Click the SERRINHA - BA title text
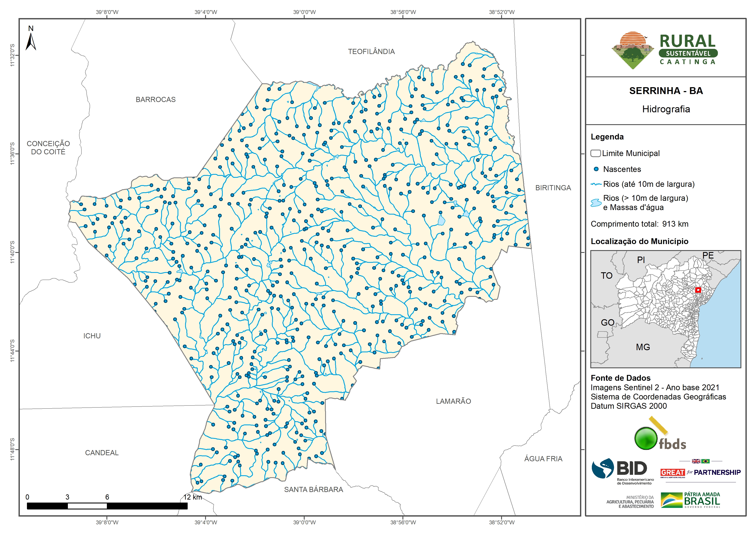 point(666,91)
